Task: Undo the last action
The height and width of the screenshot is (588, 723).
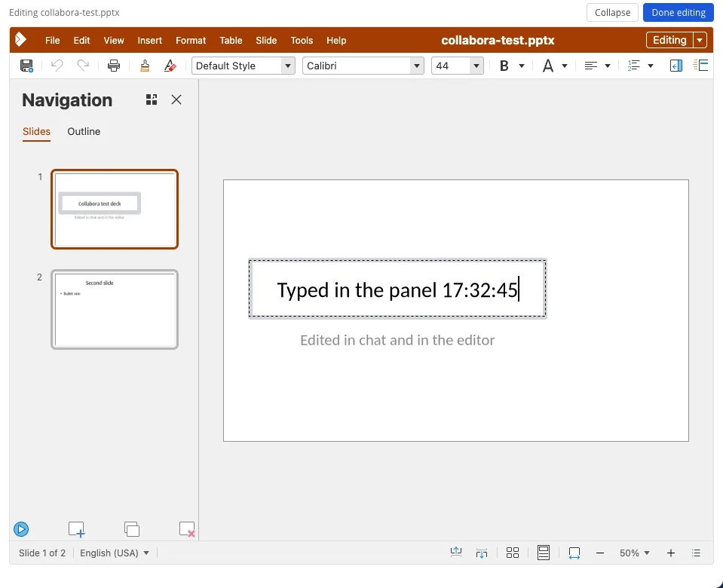Action: [57, 66]
